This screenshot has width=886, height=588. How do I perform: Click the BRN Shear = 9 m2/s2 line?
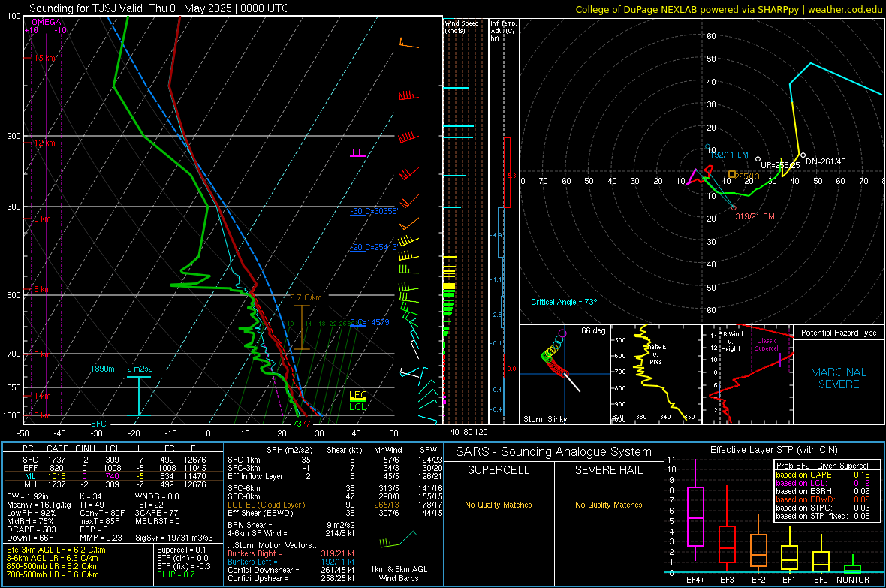click(x=291, y=525)
